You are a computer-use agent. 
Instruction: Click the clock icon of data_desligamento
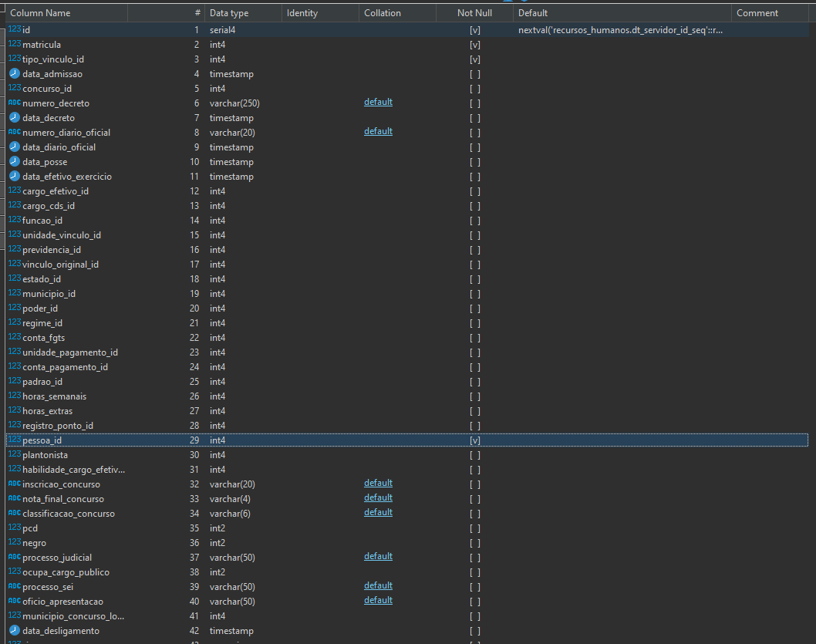pyautogui.click(x=15, y=630)
